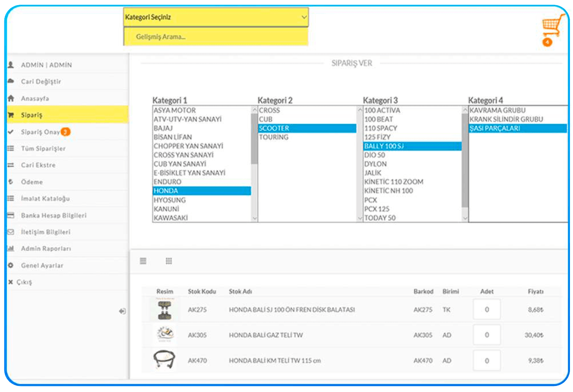The image size is (573, 392).
Task: Click the Cari Değiştir cloud icon
Action: click(11, 81)
